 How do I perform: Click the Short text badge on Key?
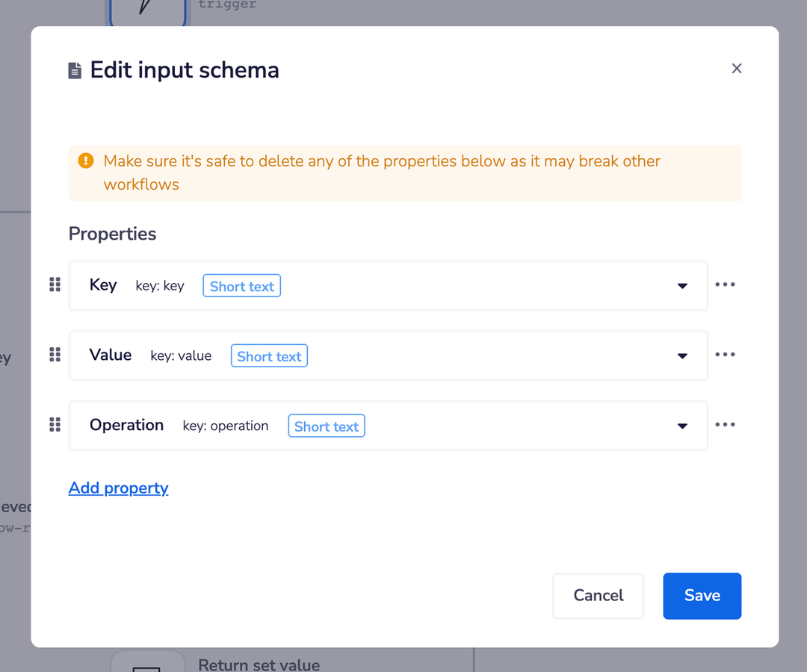(241, 287)
